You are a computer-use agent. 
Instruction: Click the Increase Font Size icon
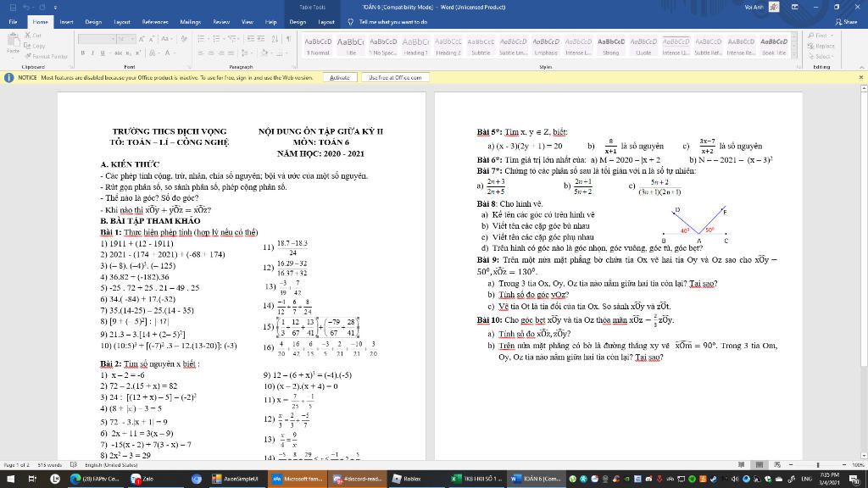point(142,39)
